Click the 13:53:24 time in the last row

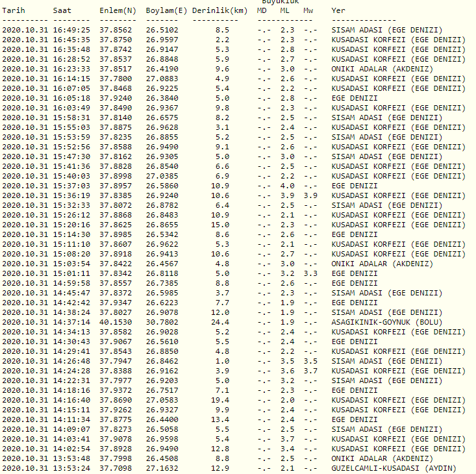coord(72,468)
